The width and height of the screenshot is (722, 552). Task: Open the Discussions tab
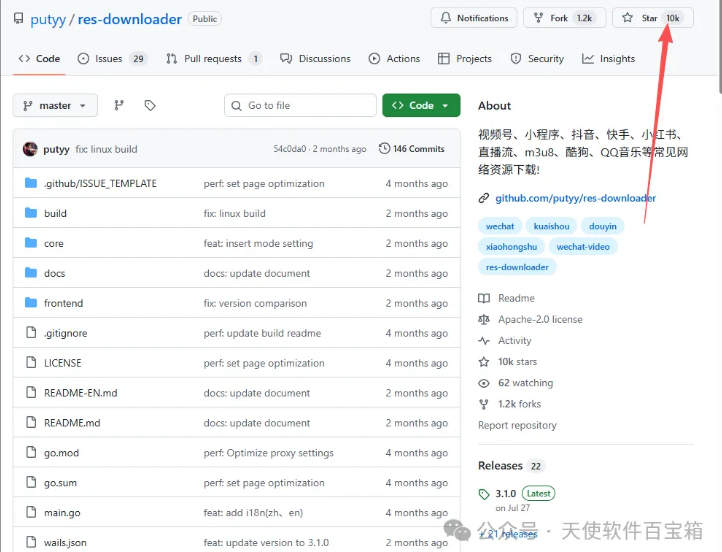tap(315, 58)
